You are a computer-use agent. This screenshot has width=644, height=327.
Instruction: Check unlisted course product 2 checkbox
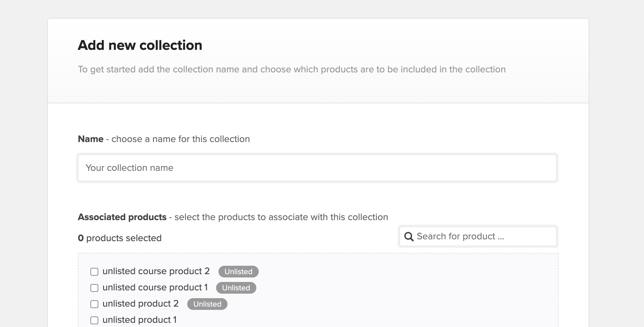coord(94,272)
